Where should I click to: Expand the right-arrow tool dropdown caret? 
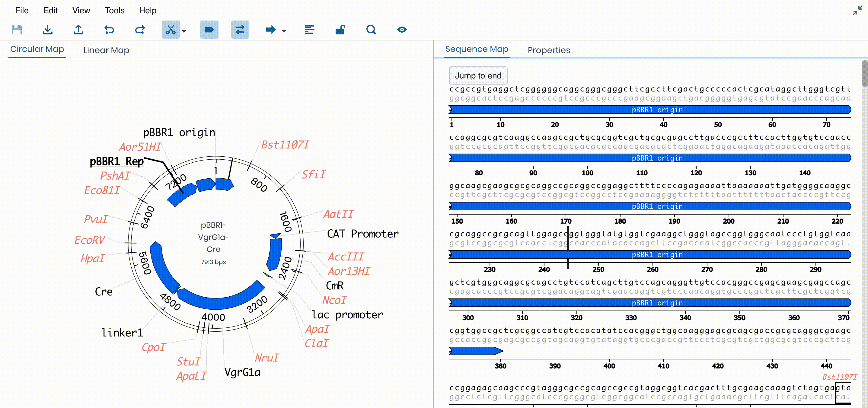point(284,31)
